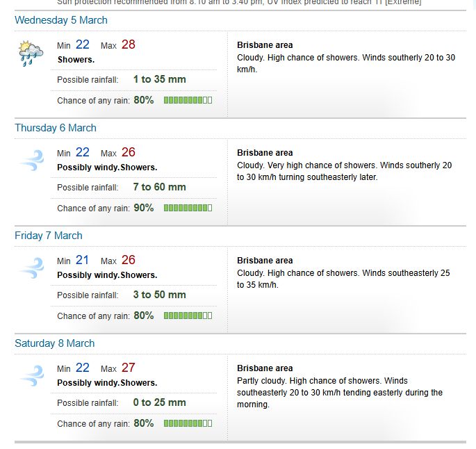Viewport: 476px width, 449px height.
Task: Click Thursday's 90% rain chance bar
Action: tap(188, 208)
